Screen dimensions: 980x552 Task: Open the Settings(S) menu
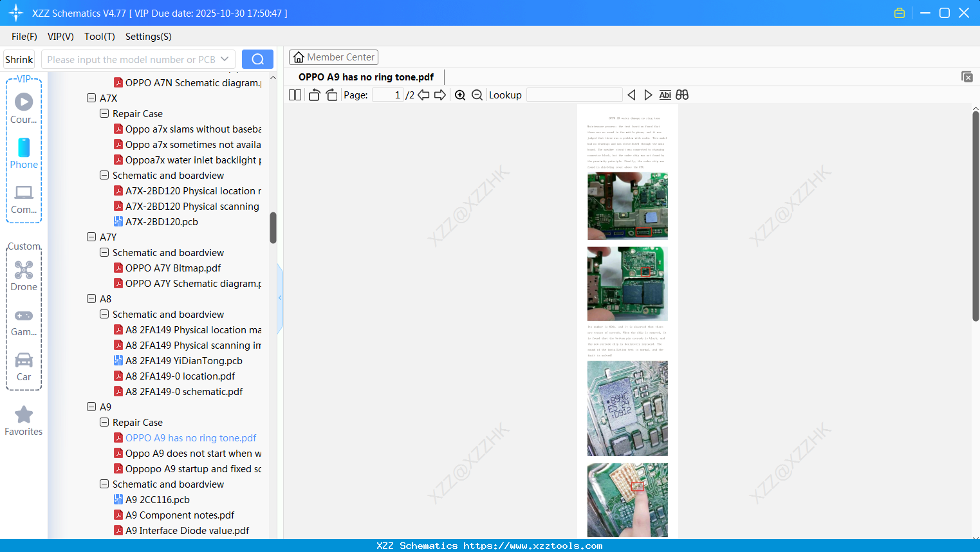(149, 37)
